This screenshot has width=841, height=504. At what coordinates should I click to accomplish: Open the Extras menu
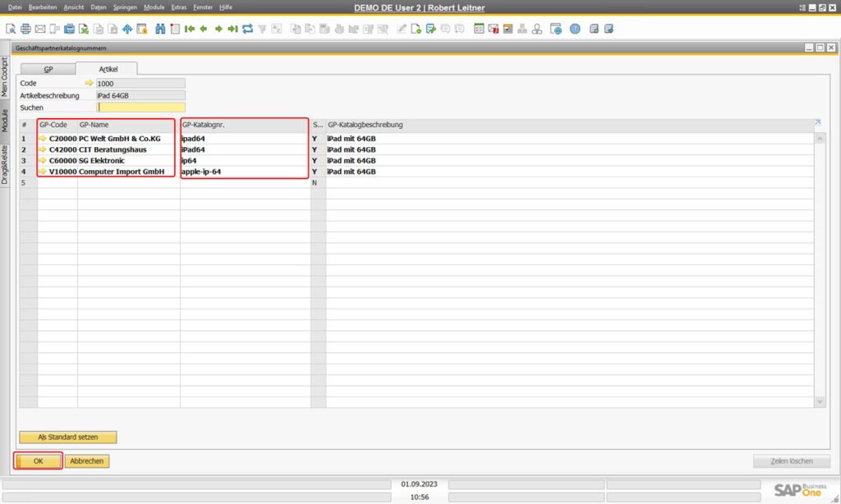point(178,7)
